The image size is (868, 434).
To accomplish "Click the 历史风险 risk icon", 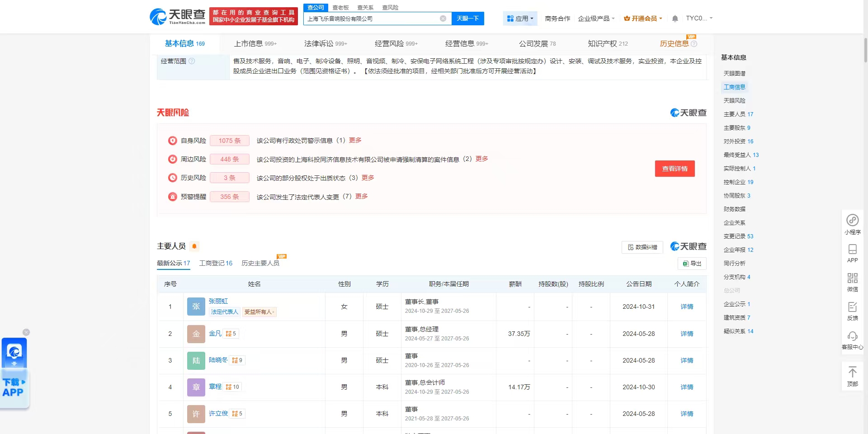I will point(172,178).
